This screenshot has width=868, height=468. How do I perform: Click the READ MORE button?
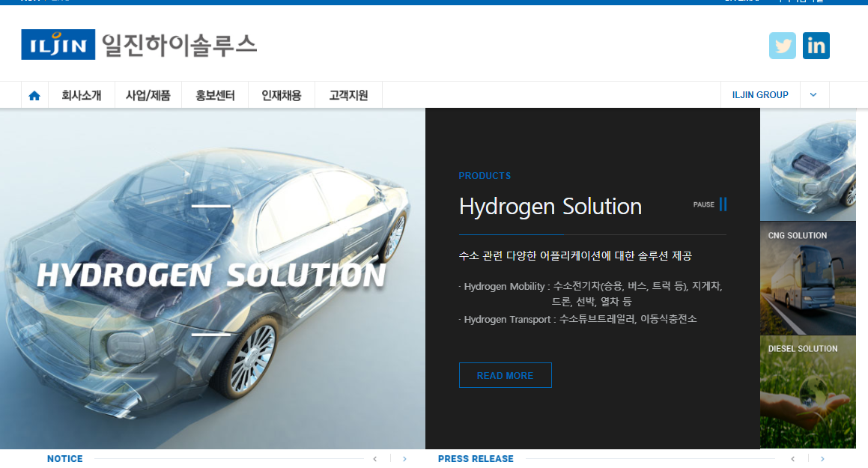(505, 375)
